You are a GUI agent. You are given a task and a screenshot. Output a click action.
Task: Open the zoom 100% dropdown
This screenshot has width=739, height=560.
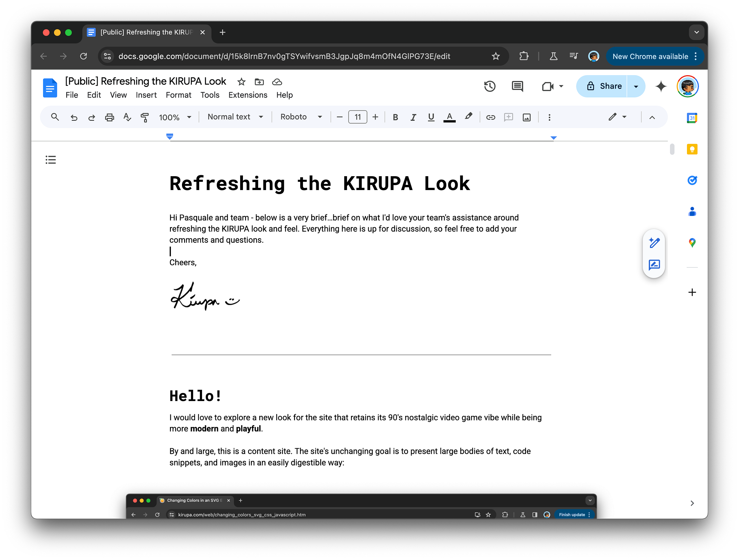[175, 117]
